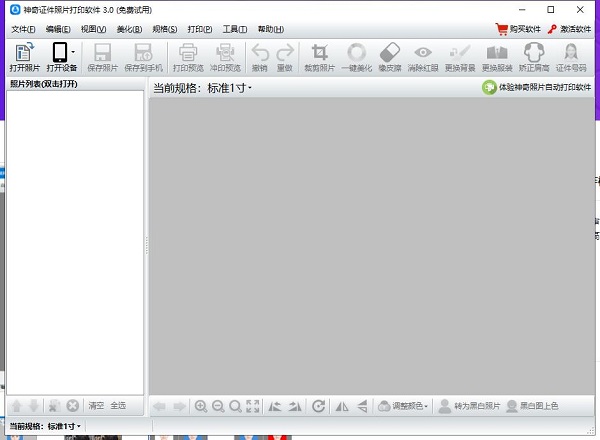Click the 重做 redo arrow
The image size is (600, 440).
tap(285, 52)
